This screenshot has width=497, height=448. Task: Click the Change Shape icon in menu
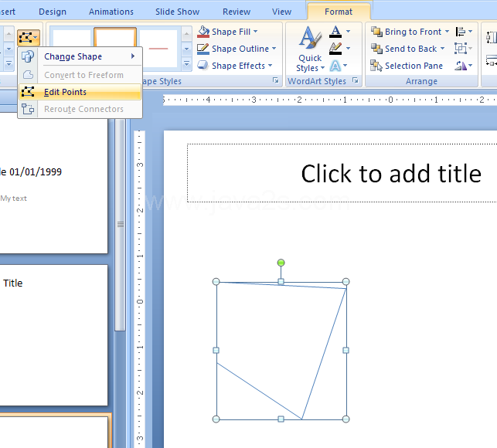pyautogui.click(x=28, y=56)
